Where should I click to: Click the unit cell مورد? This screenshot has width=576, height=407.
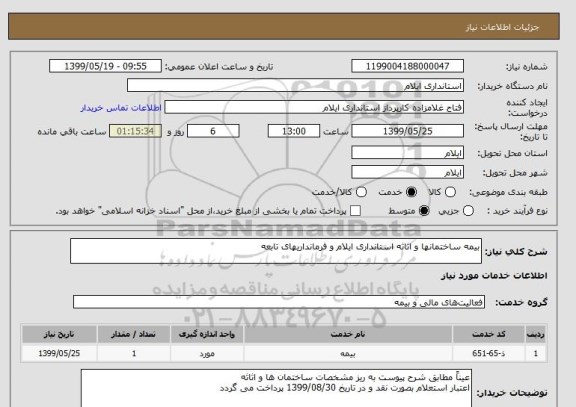[207, 353]
